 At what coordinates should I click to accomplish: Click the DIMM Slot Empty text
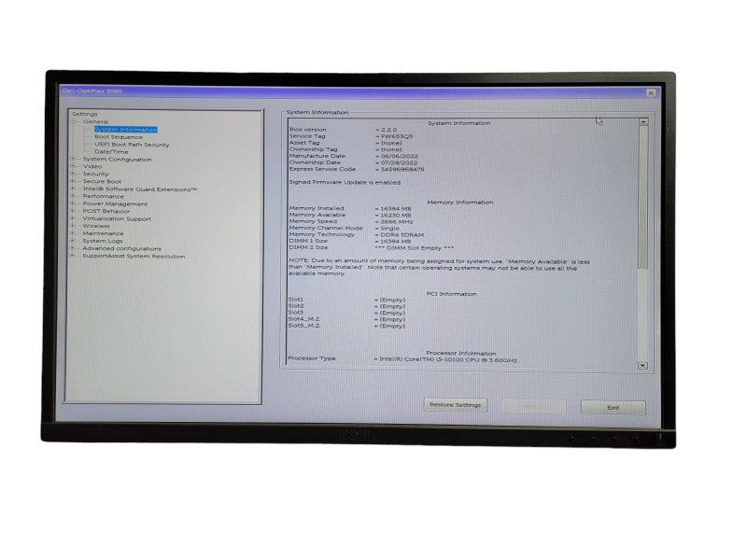[414, 248]
